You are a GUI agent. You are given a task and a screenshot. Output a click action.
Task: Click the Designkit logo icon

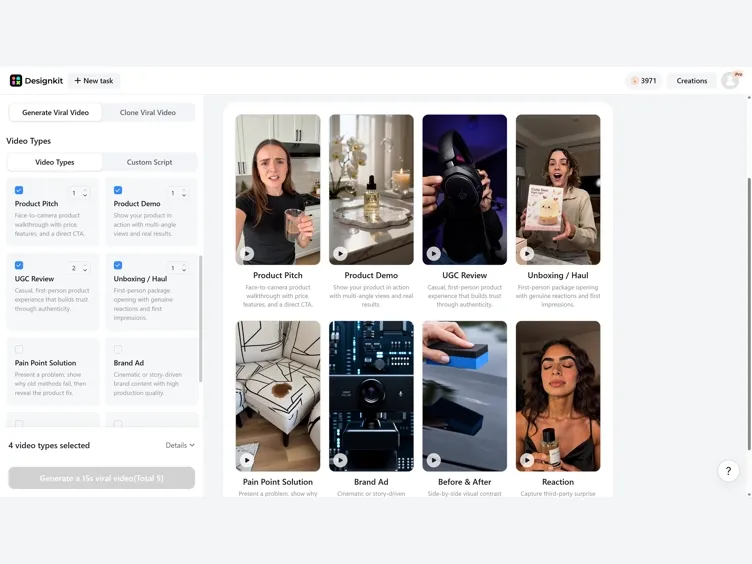16,81
